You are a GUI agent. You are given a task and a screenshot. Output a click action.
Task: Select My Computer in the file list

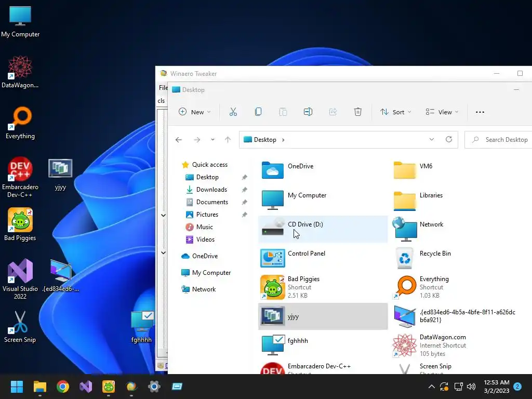point(323,199)
